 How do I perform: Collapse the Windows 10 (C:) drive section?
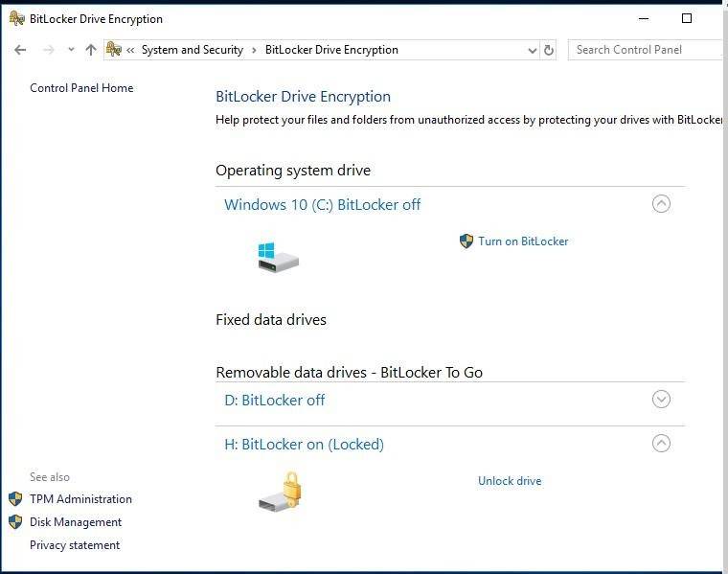click(x=661, y=204)
